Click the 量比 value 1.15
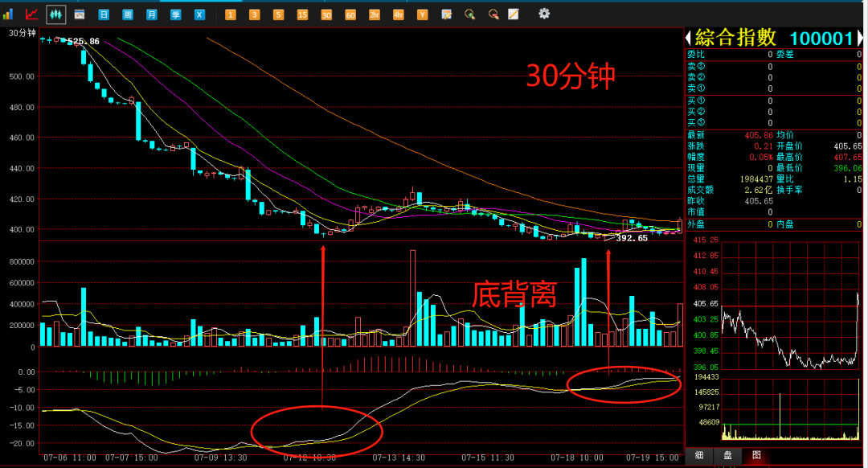This screenshot has width=868, height=468. tap(853, 179)
